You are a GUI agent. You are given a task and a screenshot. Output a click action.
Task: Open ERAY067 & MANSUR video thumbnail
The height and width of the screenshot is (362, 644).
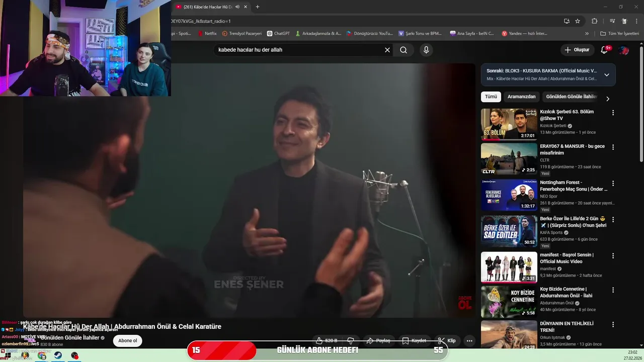(509, 159)
